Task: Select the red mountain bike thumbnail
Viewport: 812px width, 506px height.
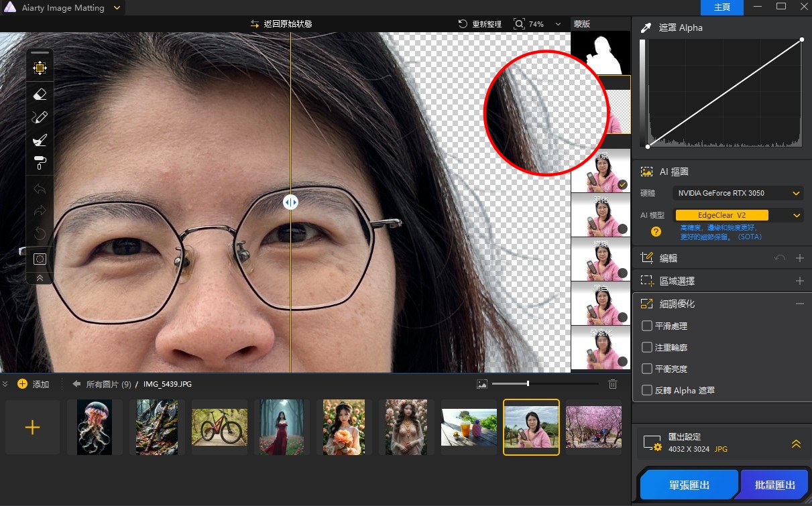Action: coord(219,428)
